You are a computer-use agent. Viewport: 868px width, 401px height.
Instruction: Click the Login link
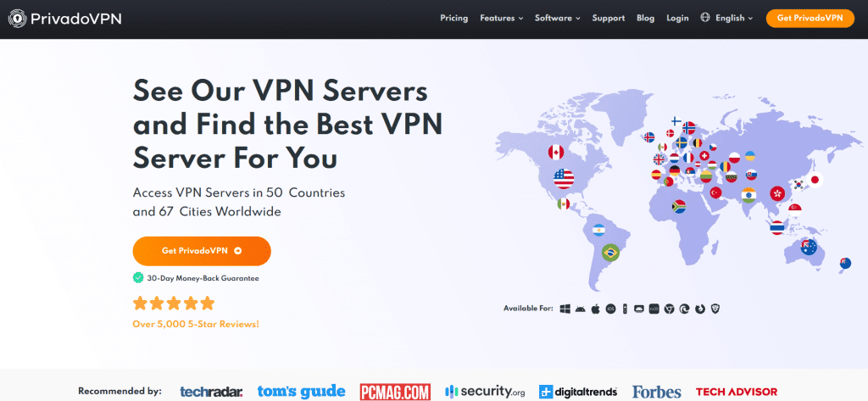(677, 18)
